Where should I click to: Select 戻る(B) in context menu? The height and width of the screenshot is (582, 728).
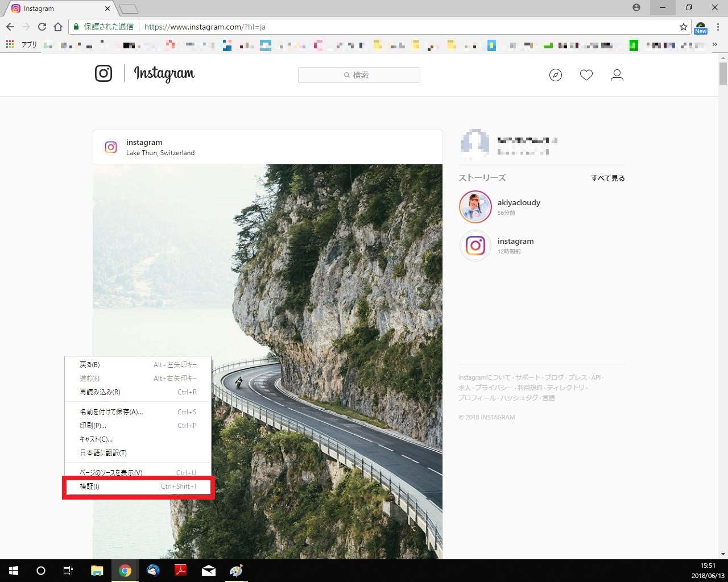138,365
